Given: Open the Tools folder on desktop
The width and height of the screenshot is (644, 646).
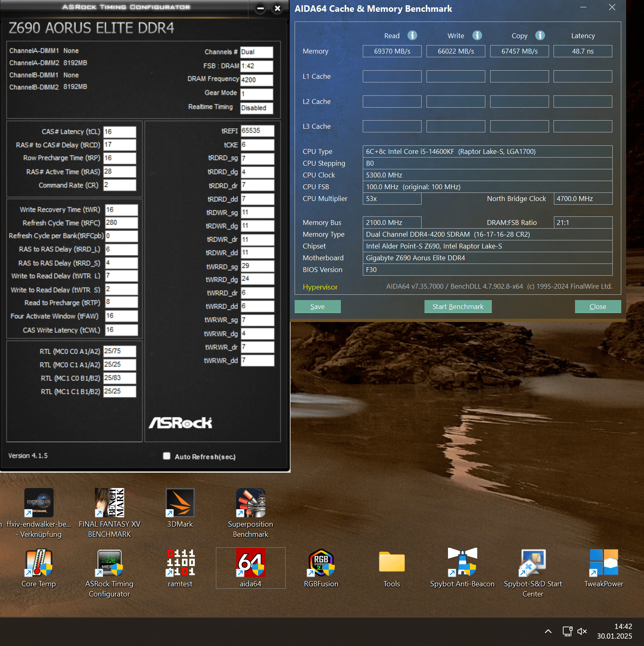Looking at the screenshot, I should click(x=392, y=568).
